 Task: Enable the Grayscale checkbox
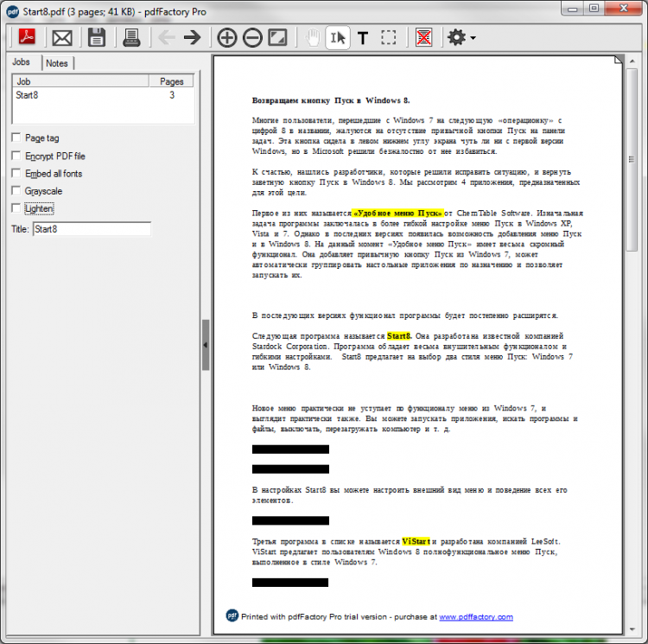coord(16,190)
